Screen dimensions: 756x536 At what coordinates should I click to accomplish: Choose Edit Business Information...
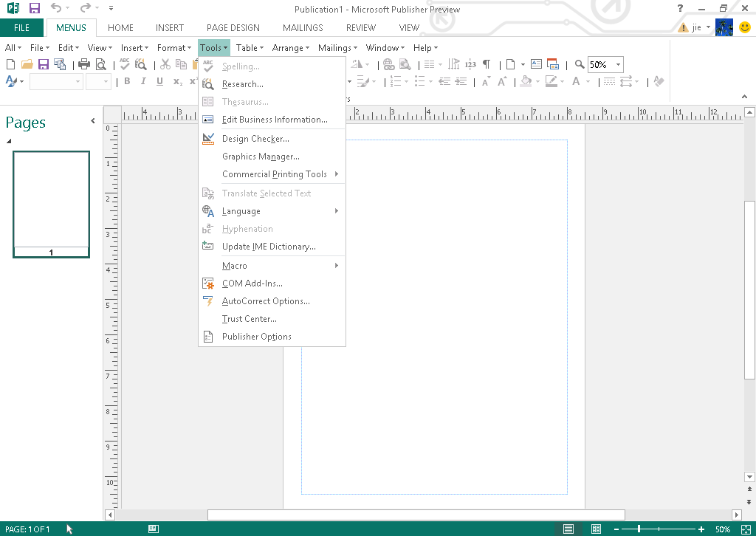coord(272,120)
